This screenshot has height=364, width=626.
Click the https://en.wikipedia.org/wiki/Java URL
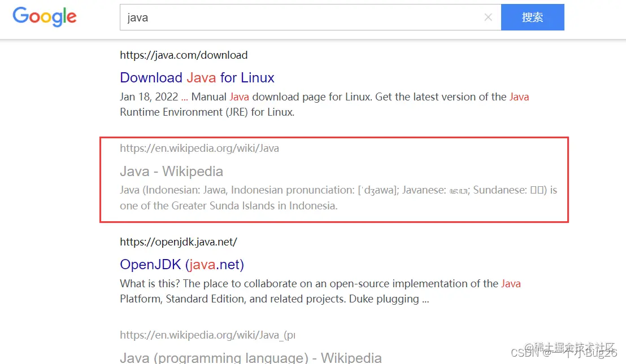199,148
